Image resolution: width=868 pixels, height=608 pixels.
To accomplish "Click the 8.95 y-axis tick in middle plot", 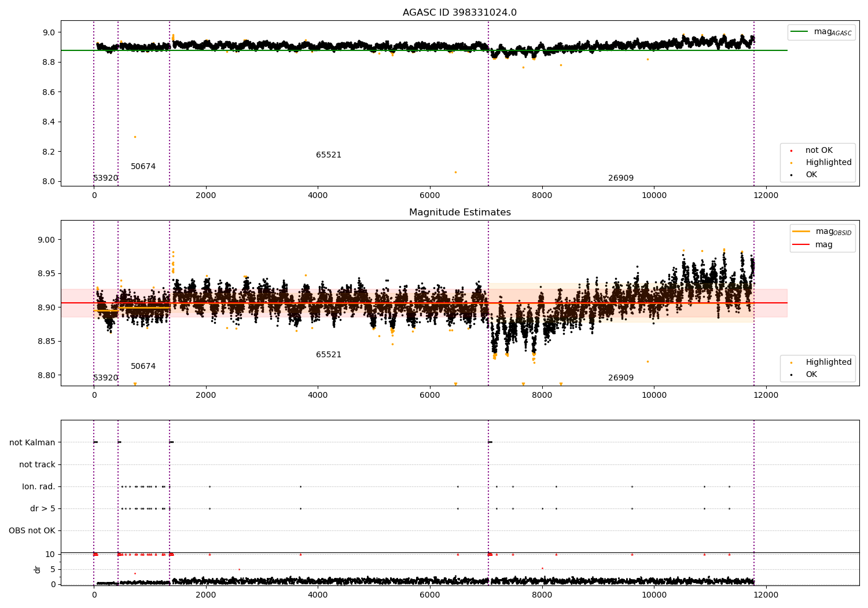I will 47,274.
